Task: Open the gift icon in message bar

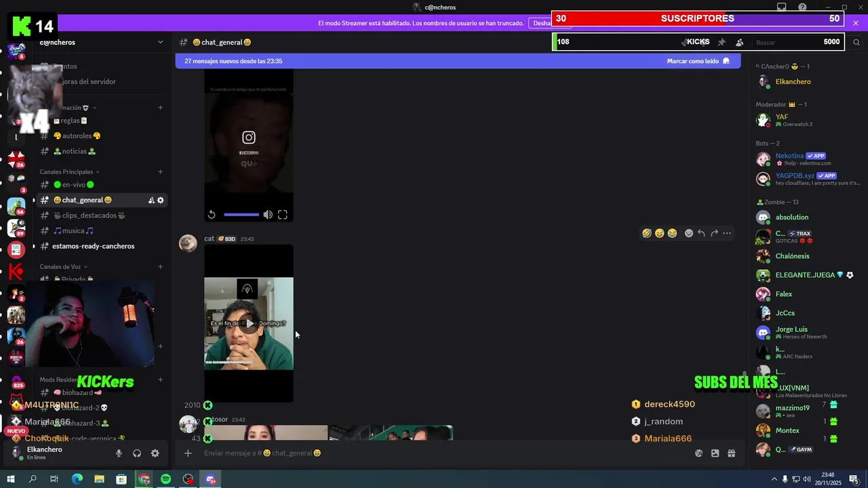Action: pyautogui.click(x=731, y=453)
